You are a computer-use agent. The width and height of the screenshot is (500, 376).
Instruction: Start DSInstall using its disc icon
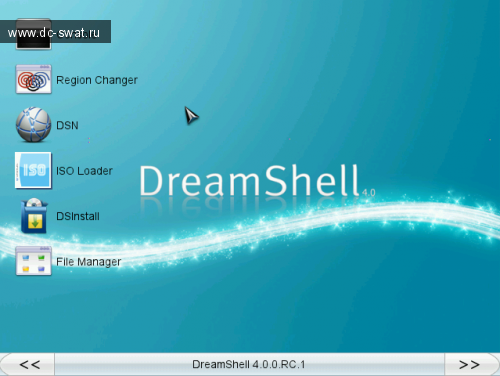pyautogui.click(x=34, y=216)
